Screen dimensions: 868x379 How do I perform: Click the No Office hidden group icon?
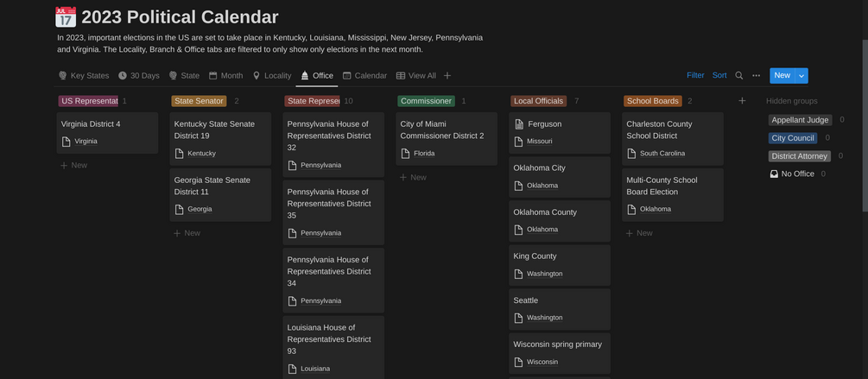774,174
